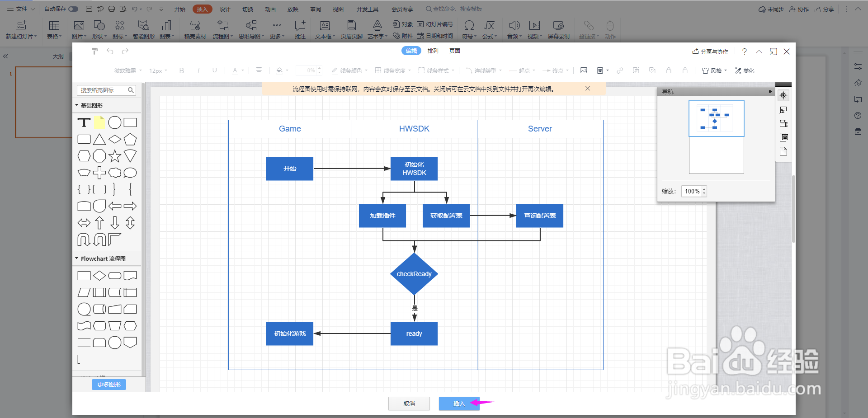Undo the last flowchart edit

tap(110, 52)
